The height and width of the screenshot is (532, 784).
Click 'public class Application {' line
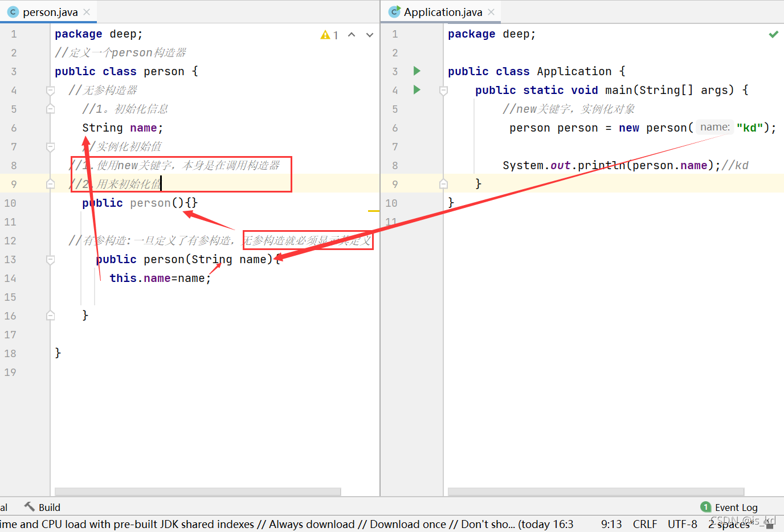[537, 71]
